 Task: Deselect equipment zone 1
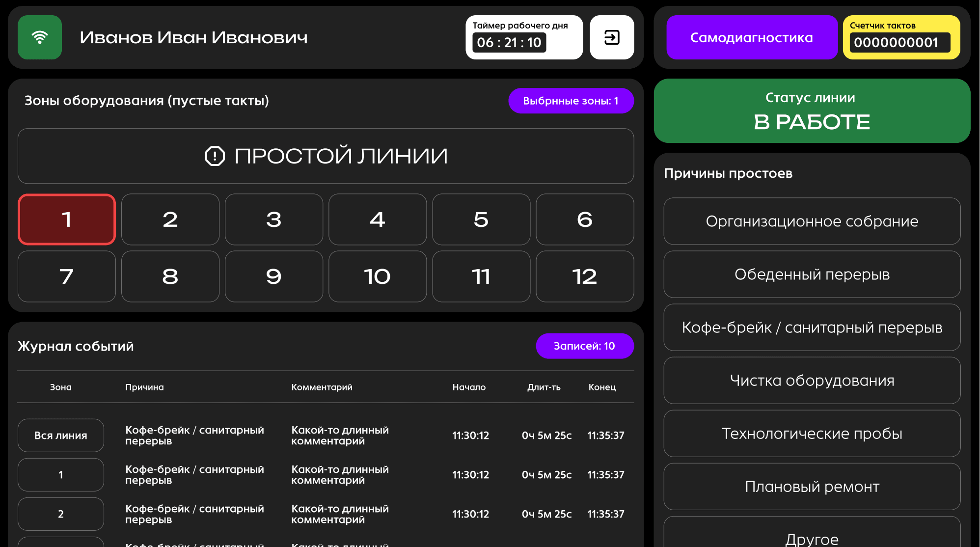click(67, 219)
